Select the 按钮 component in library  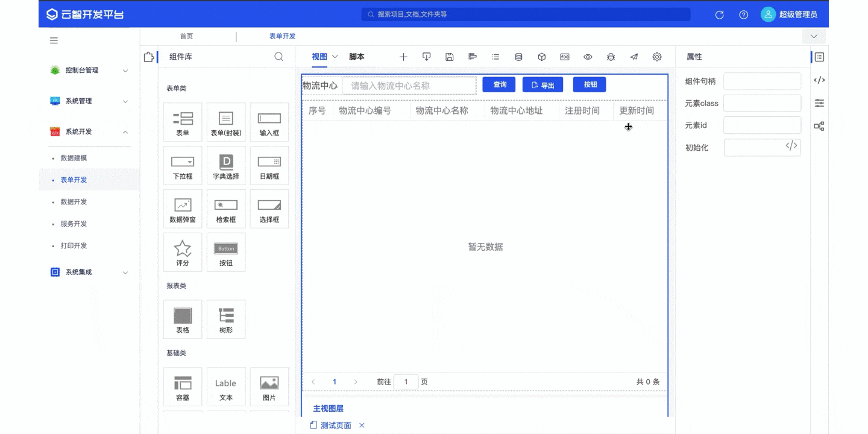226,253
